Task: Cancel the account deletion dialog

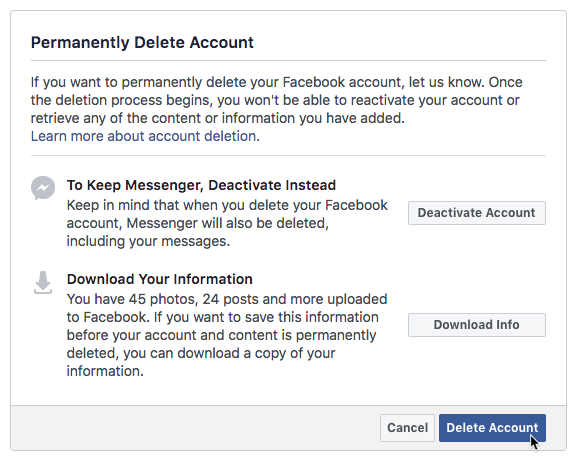Action: coord(407,428)
